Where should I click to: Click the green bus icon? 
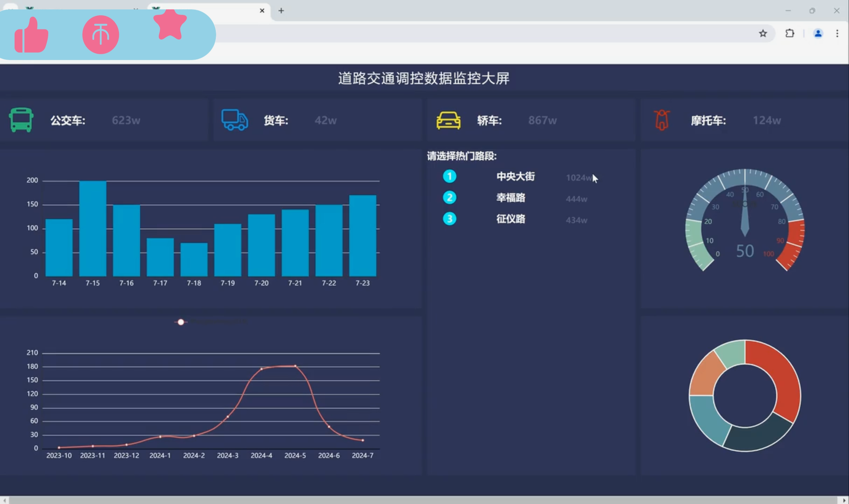tap(21, 120)
